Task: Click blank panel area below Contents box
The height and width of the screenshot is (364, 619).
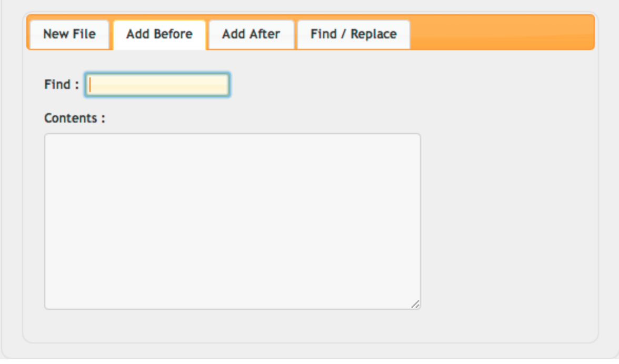Action: point(311,326)
